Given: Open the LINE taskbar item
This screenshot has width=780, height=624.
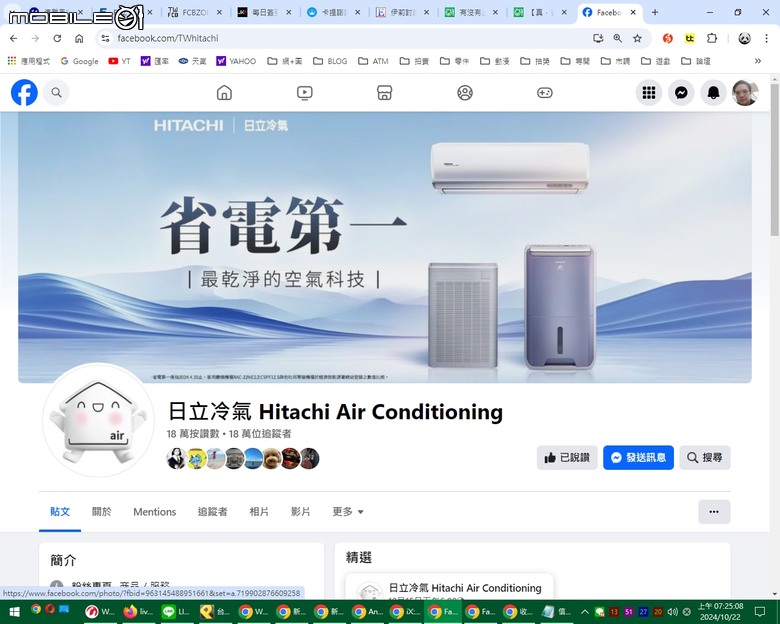Looking at the screenshot, I should [176, 612].
